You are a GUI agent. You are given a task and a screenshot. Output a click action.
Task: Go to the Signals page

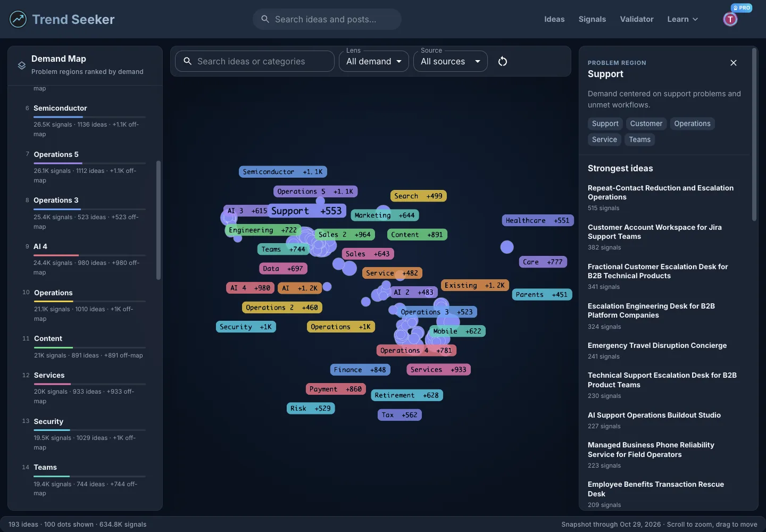click(x=592, y=19)
